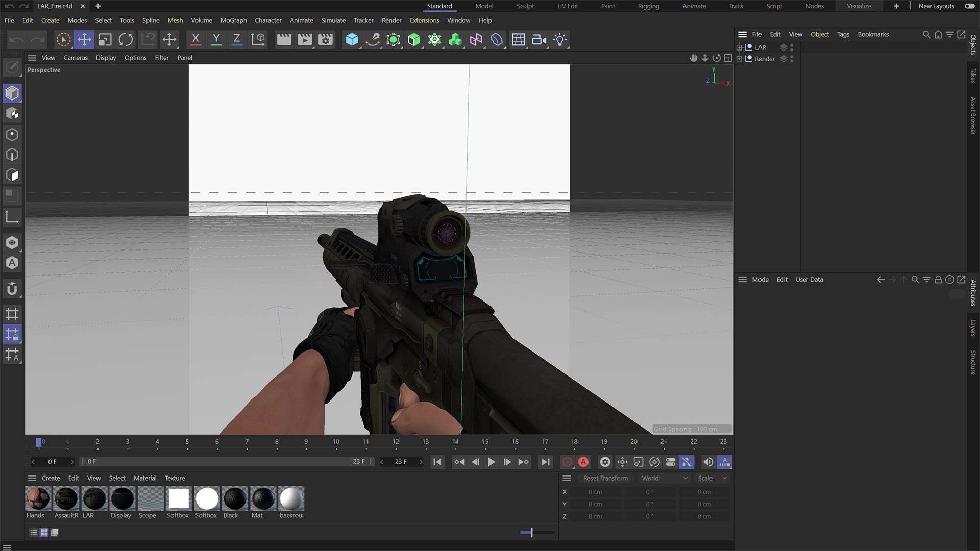Viewport: 980px width, 551px height.
Task: Open Edit Render Settings icon
Action: click(326, 39)
